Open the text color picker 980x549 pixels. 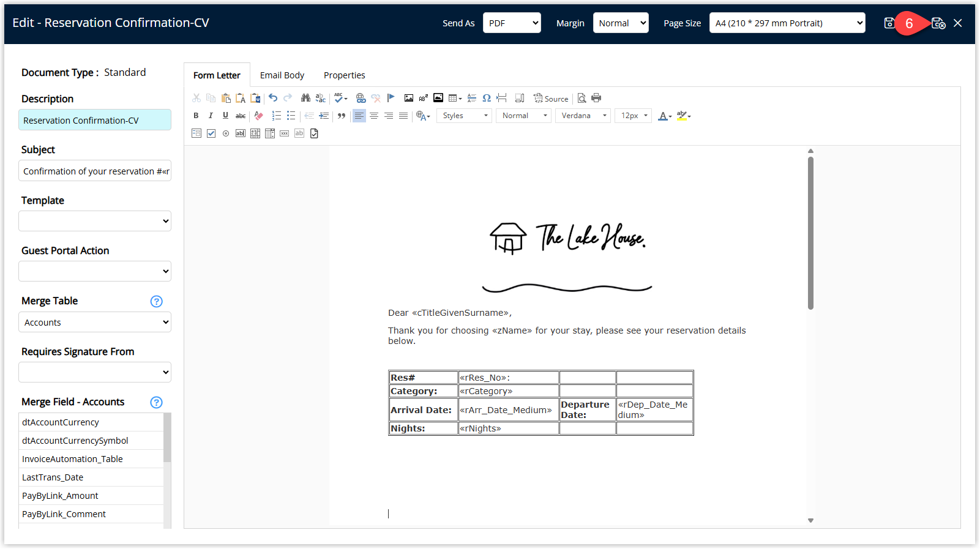pos(665,116)
